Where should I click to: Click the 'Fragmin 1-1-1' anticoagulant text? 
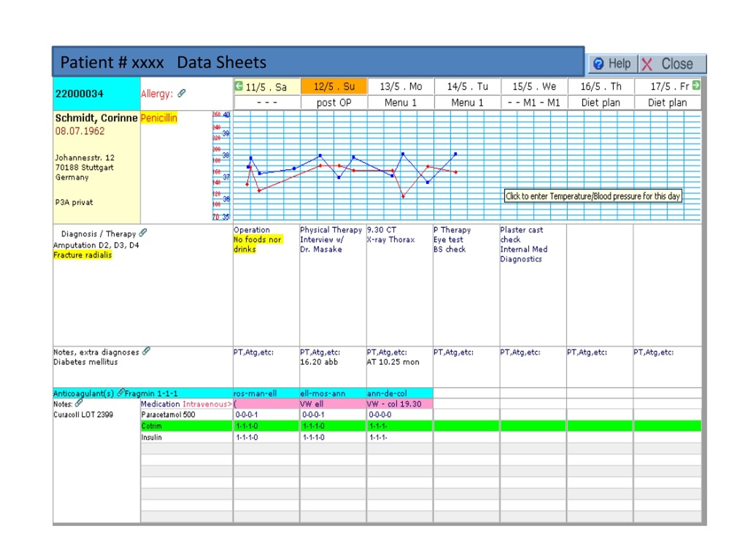point(151,393)
